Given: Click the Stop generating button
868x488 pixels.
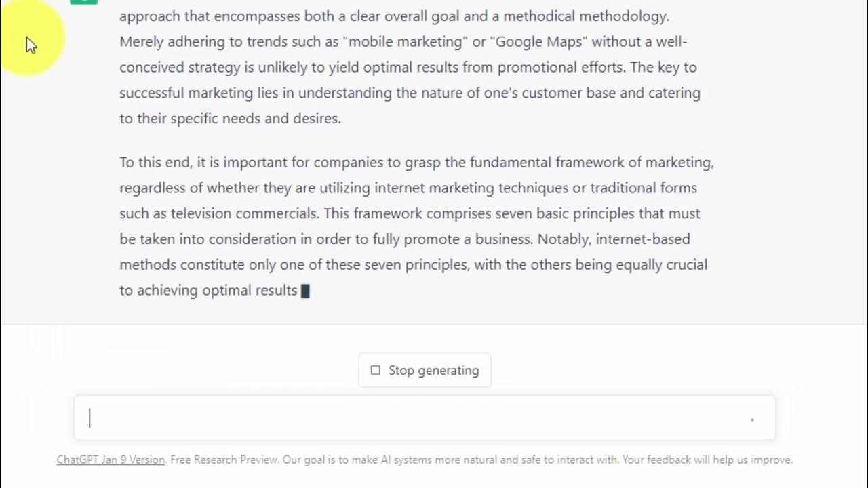Looking at the screenshot, I should (x=425, y=370).
